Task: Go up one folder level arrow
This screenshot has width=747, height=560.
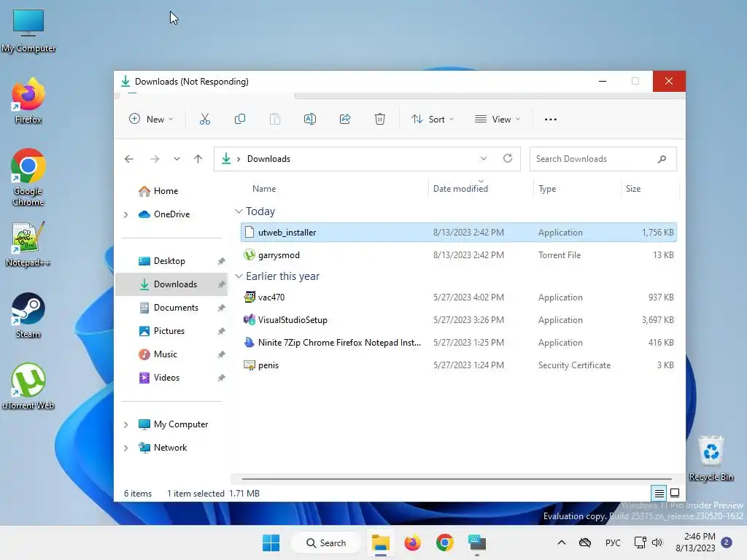Action: click(x=198, y=159)
